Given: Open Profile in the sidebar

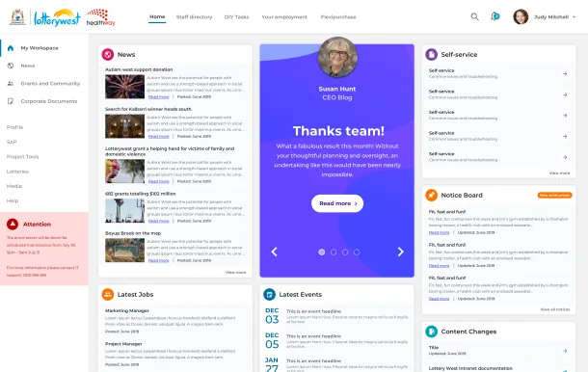Looking at the screenshot, I should click(15, 127).
